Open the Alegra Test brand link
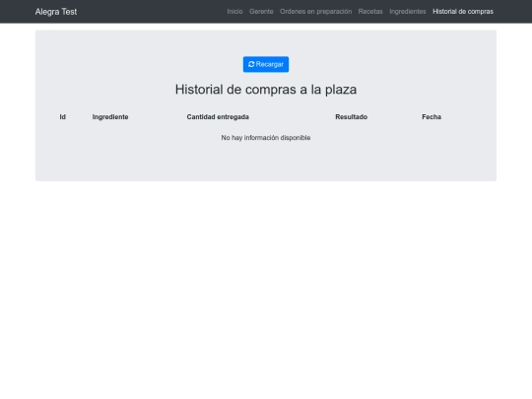532x399 pixels. click(x=56, y=12)
